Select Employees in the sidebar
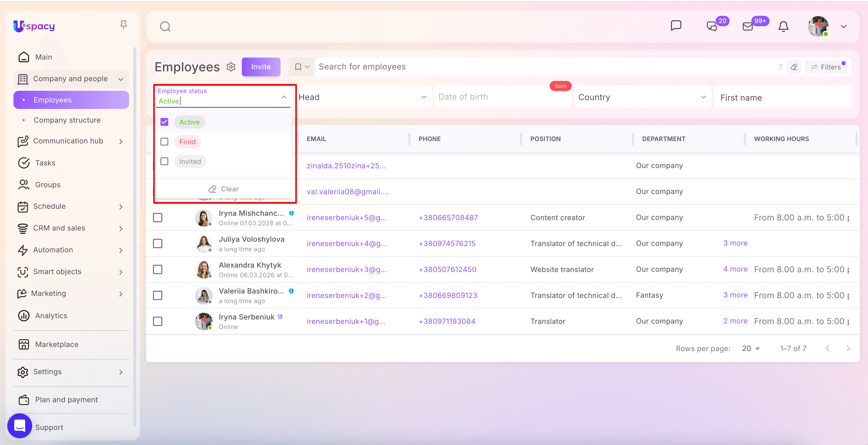The width and height of the screenshot is (868, 445). pos(71,100)
